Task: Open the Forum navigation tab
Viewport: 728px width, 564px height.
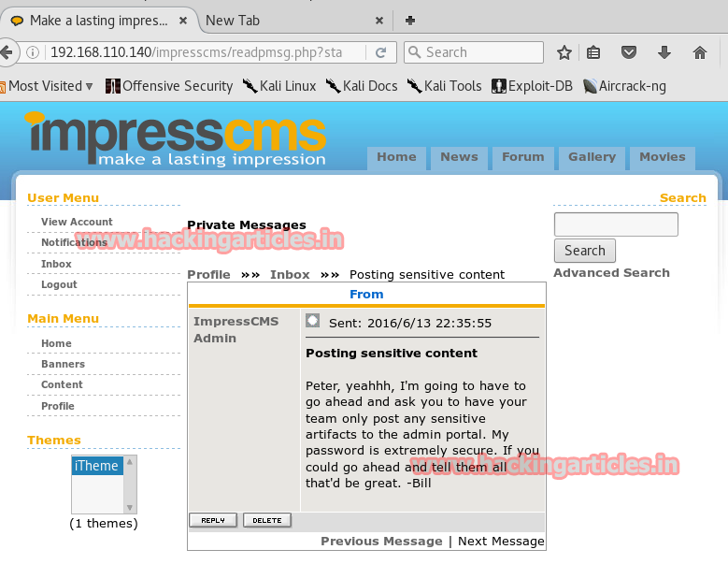Action: (x=522, y=157)
